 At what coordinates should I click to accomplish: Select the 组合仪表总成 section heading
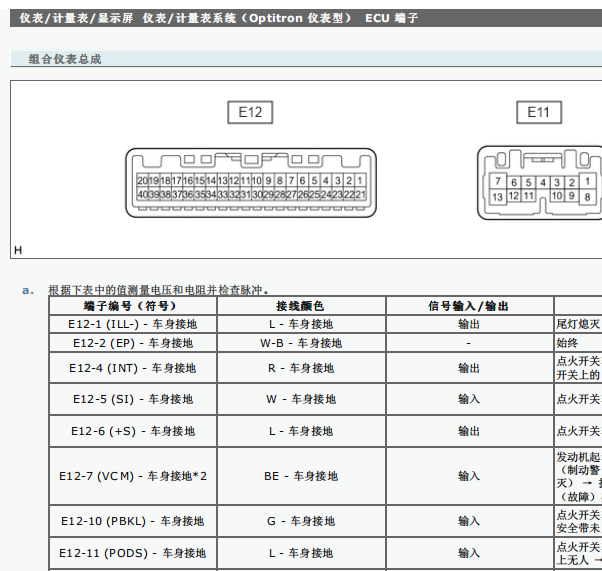tap(65, 59)
